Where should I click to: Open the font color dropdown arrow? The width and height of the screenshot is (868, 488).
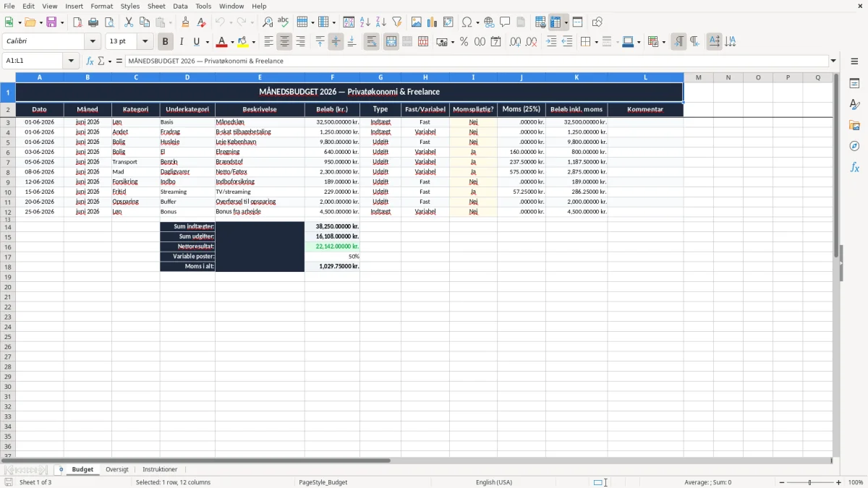pyautogui.click(x=232, y=42)
